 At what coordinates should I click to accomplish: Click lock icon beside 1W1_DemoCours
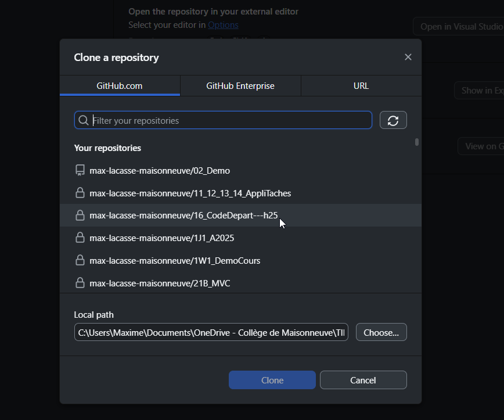(x=80, y=260)
